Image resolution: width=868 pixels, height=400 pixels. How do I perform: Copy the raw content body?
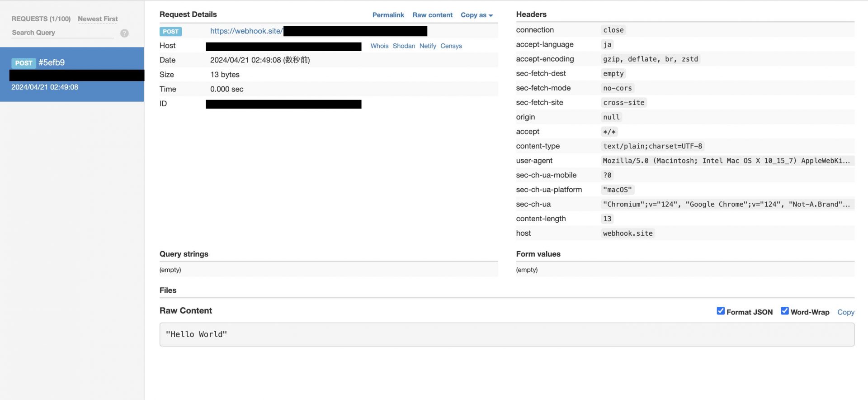[845, 312]
